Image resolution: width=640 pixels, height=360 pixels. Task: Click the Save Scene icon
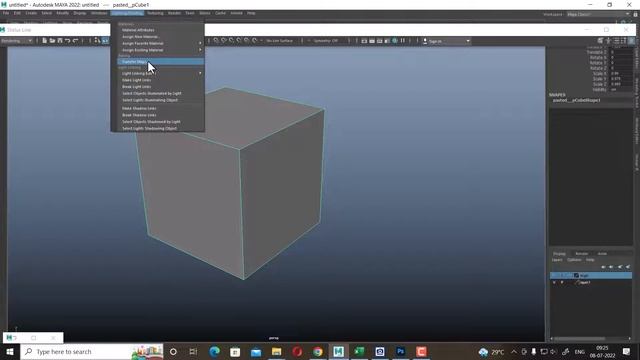[60, 41]
